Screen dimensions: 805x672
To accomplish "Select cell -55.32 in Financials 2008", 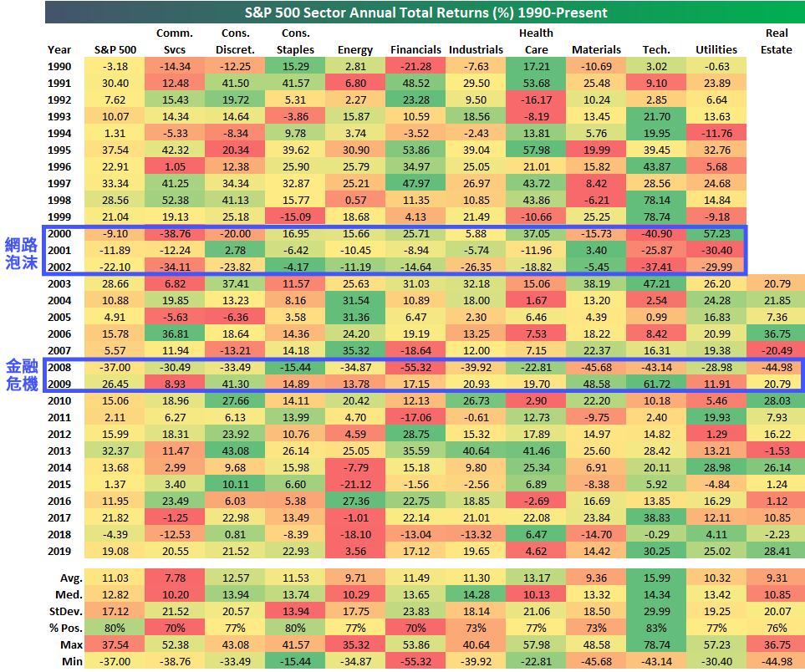I will point(415,368).
